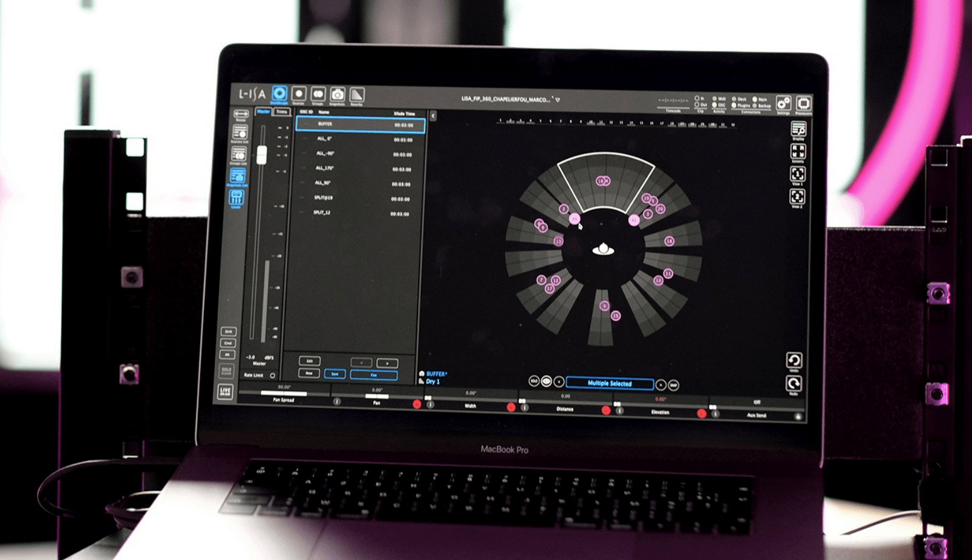This screenshot has width=972, height=560.
Task: Select the ALL_170° snapshot row
Action: 358,169
